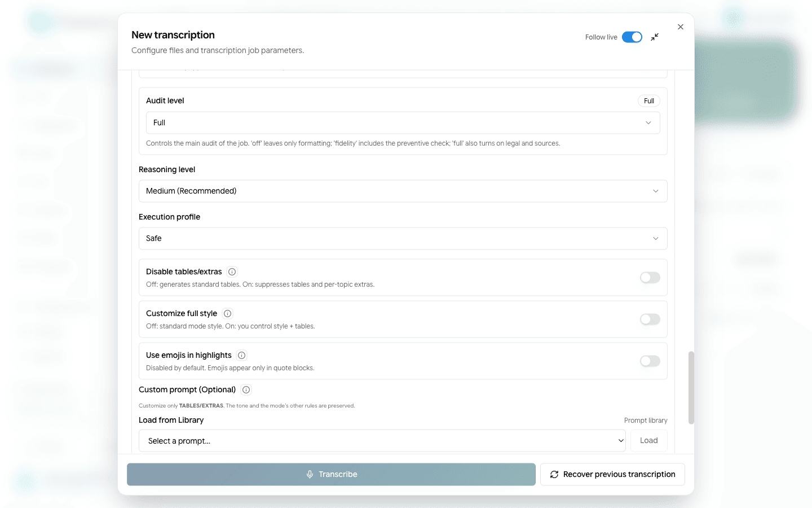Click the Configure files and transcription subtitle
The image size is (812, 508).
pyautogui.click(x=218, y=51)
